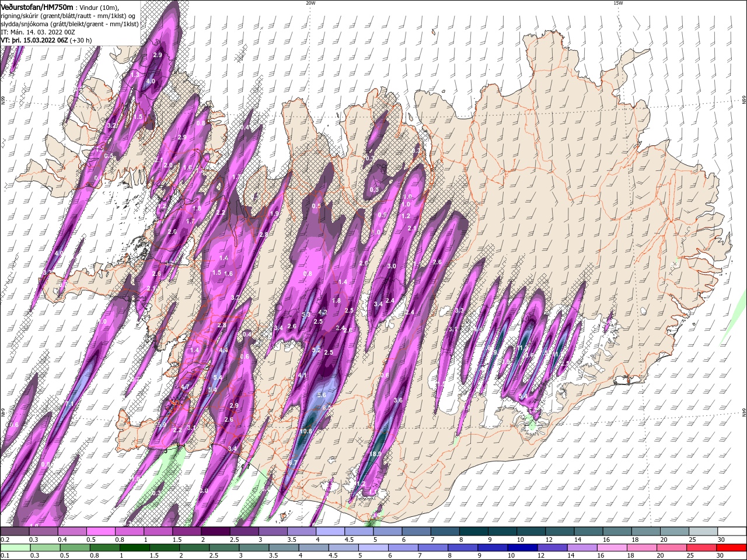
Task: Click bright pink 0.5–0.8 swatch in upper legend
Action: tap(100, 531)
